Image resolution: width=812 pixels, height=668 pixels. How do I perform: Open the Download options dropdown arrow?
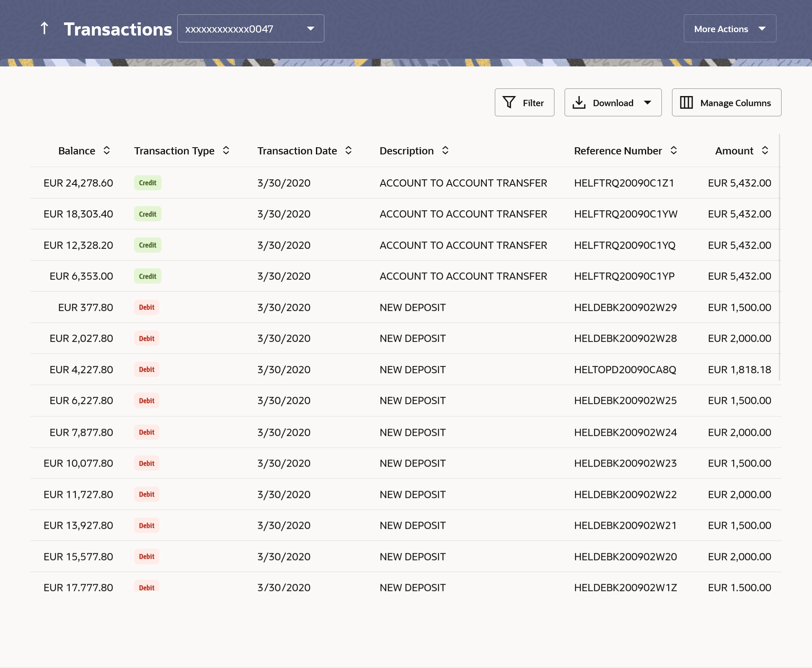click(x=647, y=102)
